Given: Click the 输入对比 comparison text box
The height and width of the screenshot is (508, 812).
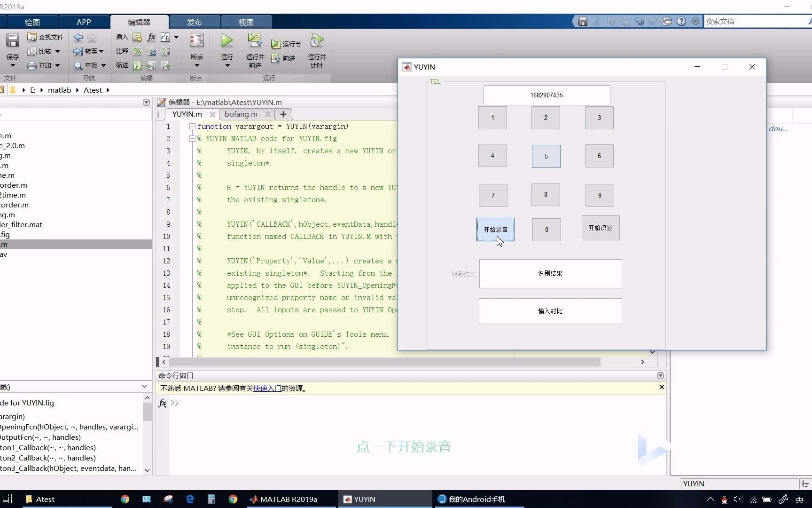Looking at the screenshot, I should click(x=550, y=311).
